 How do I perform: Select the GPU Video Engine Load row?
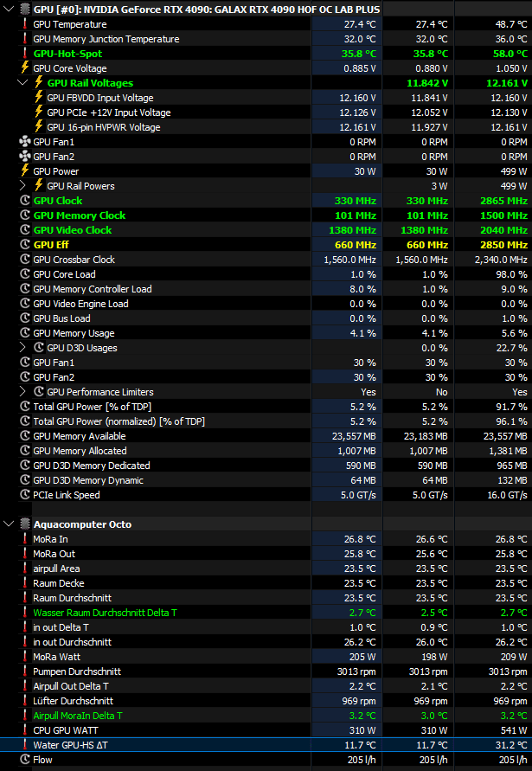(266, 304)
